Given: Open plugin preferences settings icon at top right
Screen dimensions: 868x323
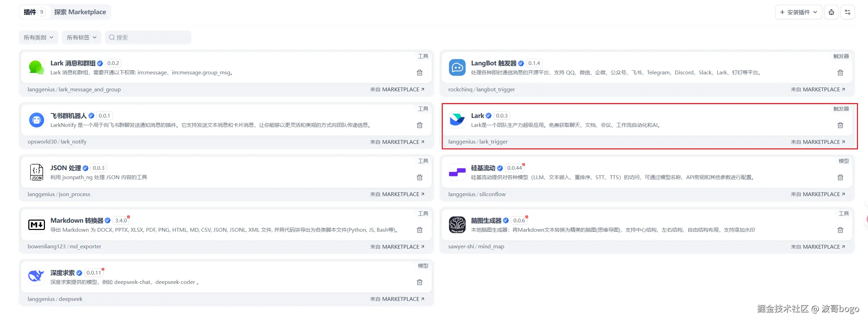Looking at the screenshot, I should 847,12.
